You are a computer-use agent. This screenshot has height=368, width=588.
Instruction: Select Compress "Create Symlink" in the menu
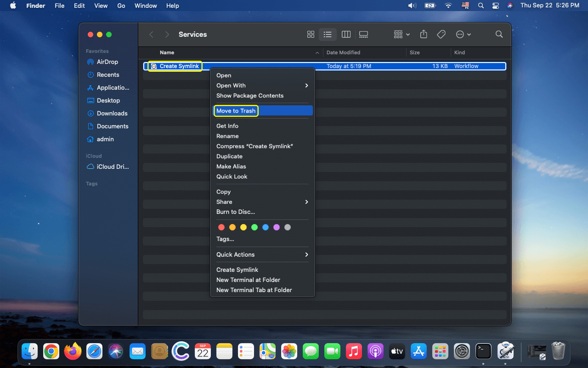[x=255, y=146]
